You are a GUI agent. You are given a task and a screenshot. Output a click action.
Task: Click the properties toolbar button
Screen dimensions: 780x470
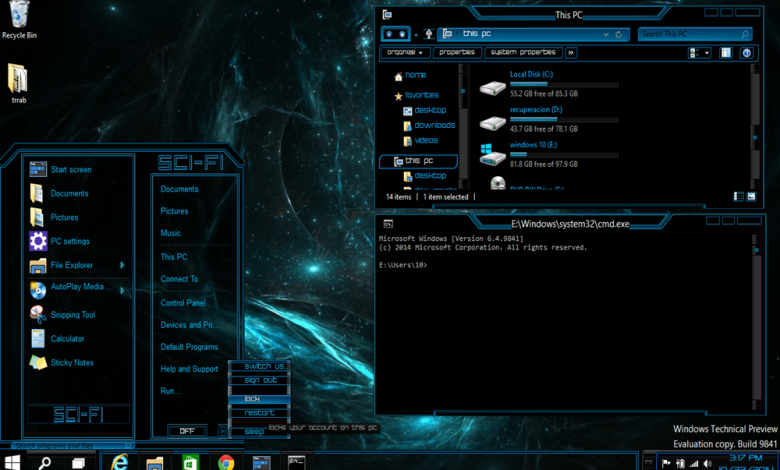click(x=457, y=53)
